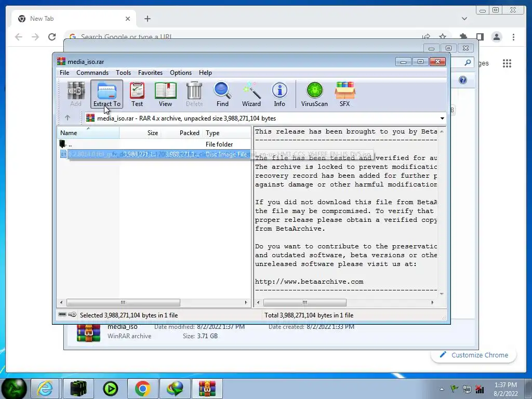Viewport: 532px width, 399px height.
Task: Open Chrome three-dot menu
Action: coord(513,37)
